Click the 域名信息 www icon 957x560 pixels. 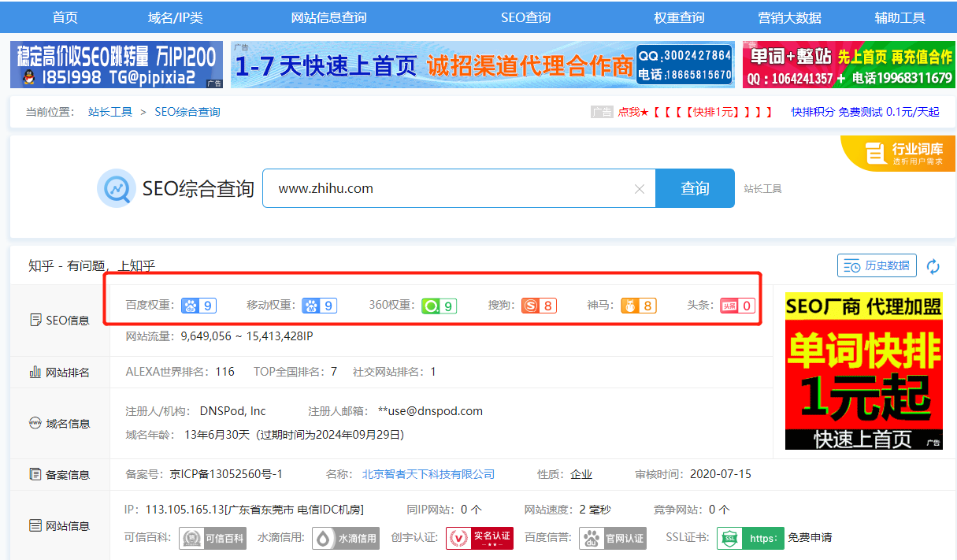35,423
